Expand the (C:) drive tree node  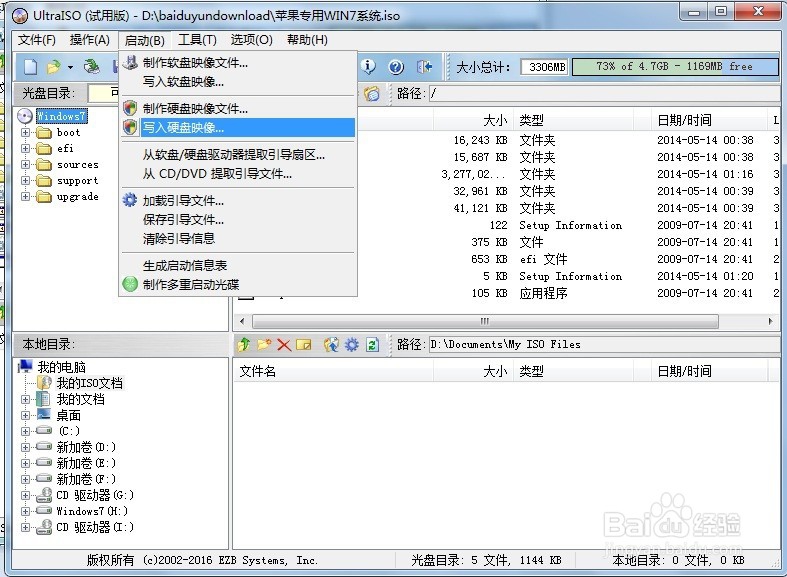25,431
